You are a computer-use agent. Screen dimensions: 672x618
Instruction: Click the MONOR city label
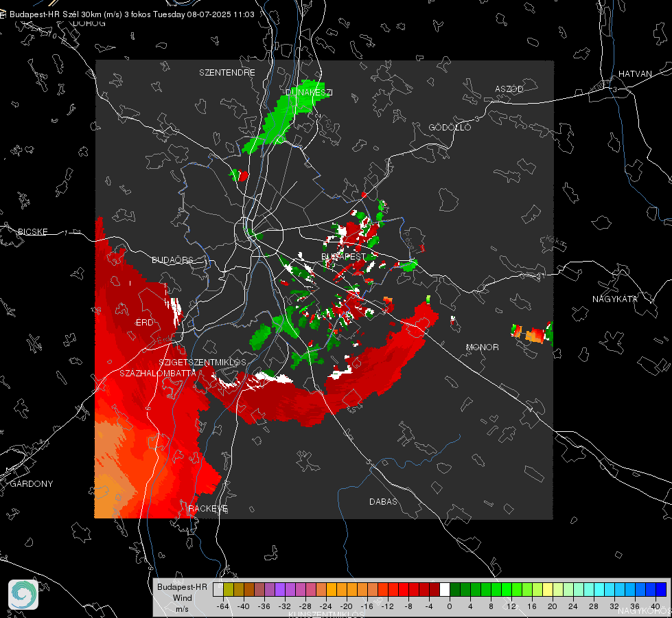[482, 347]
